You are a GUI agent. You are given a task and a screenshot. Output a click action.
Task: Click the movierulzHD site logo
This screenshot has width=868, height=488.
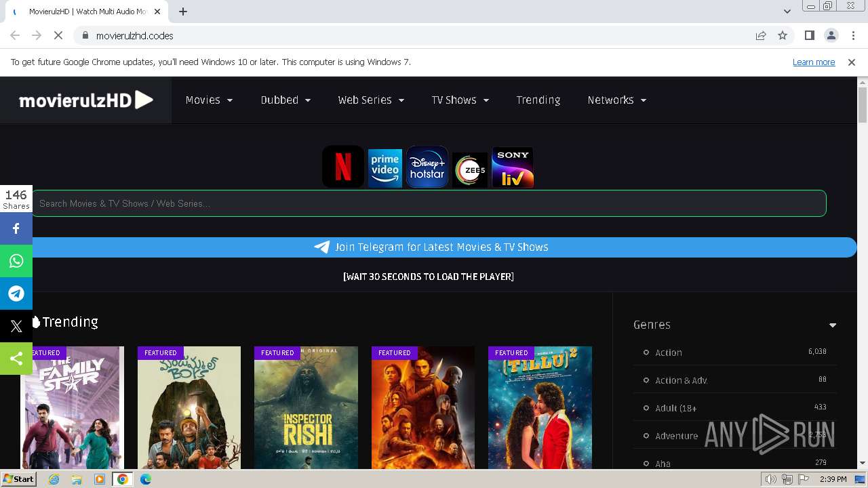(x=86, y=100)
